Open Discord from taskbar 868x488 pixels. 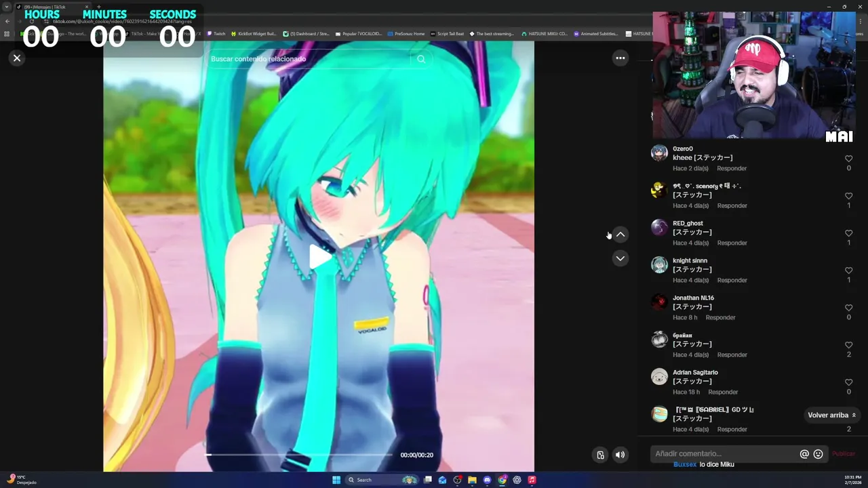click(487, 480)
